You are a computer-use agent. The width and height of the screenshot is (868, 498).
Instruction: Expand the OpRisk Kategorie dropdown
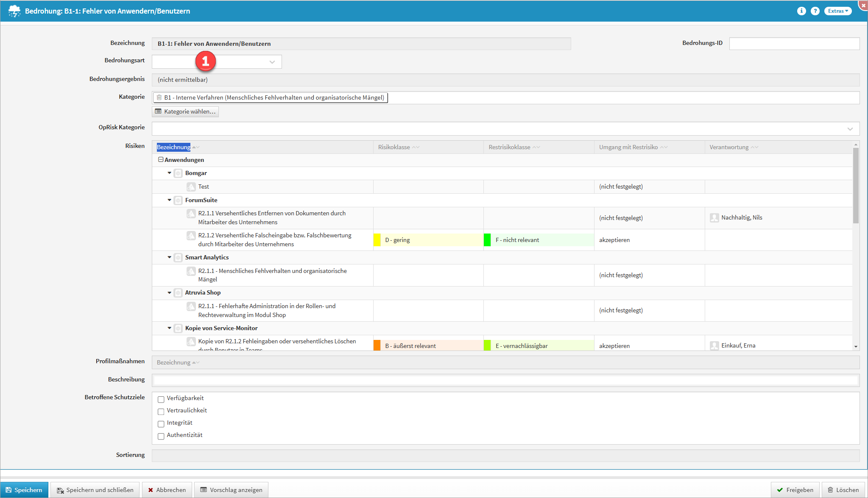(x=850, y=129)
